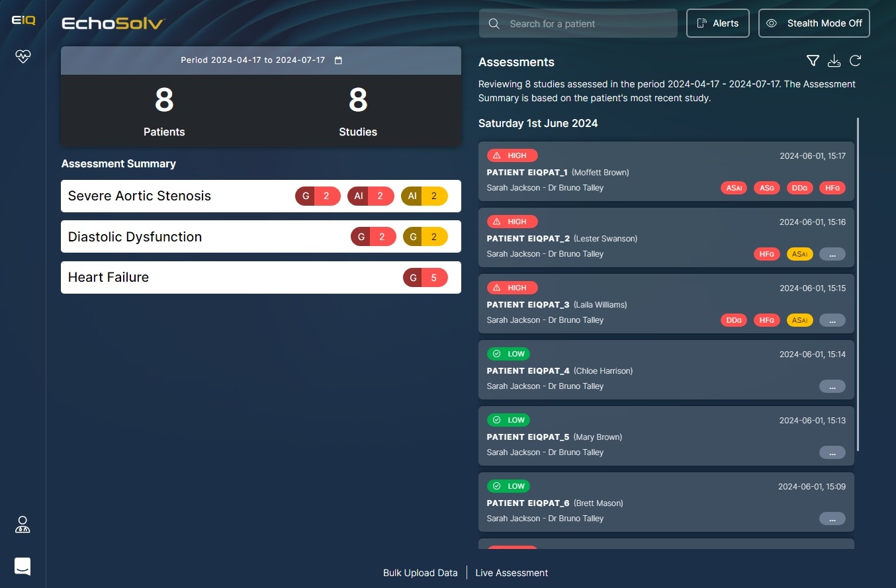Select the Heart Failure summary row

click(261, 277)
